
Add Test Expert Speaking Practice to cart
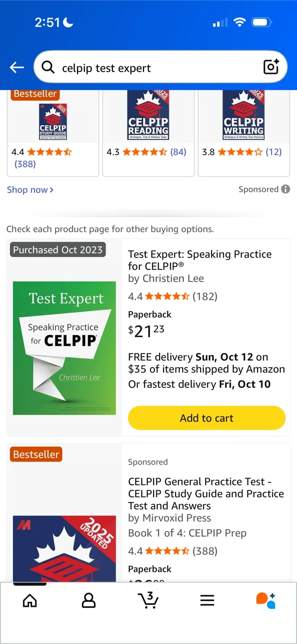click(x=206, y=418)
